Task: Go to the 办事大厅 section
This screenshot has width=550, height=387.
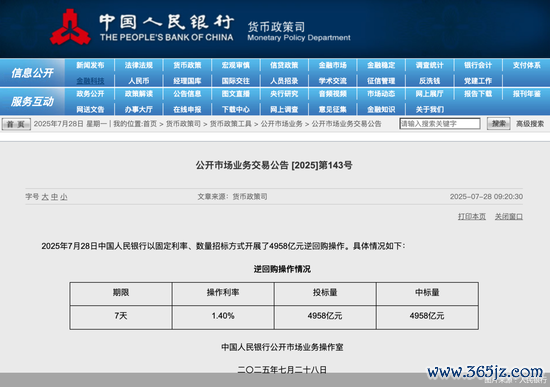Action: pyautogui.click(x=139, y=109)
